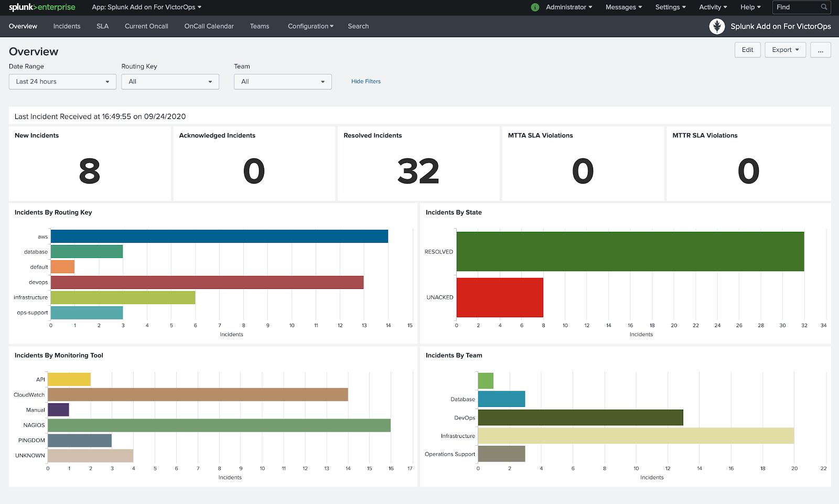Click the PINGDOM monitoring tool bar

pos(80,441)
